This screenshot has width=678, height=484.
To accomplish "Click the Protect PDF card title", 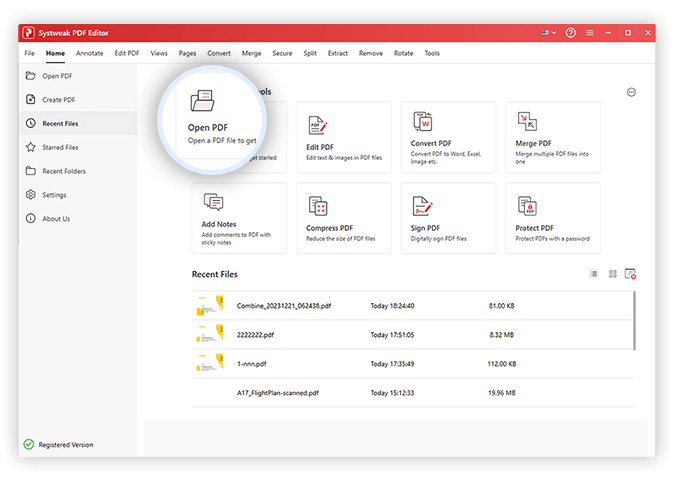I will pos(534,228).
